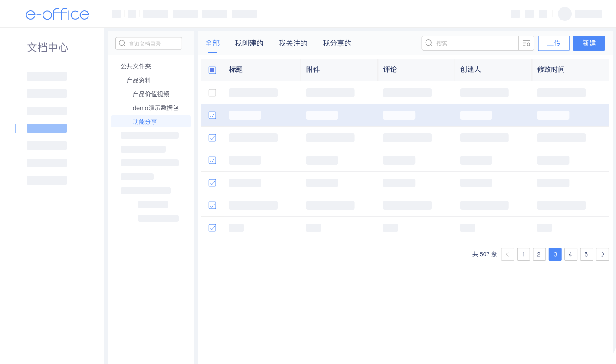616x364 pixels.
Task: Click the highlighted blue sidebar menu item
Action: [x=47, y=128]
